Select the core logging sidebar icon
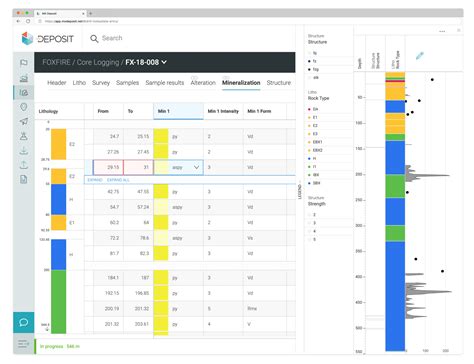This screenshot has width=474, height=364. pyautogui.click(x=24, y=92)
